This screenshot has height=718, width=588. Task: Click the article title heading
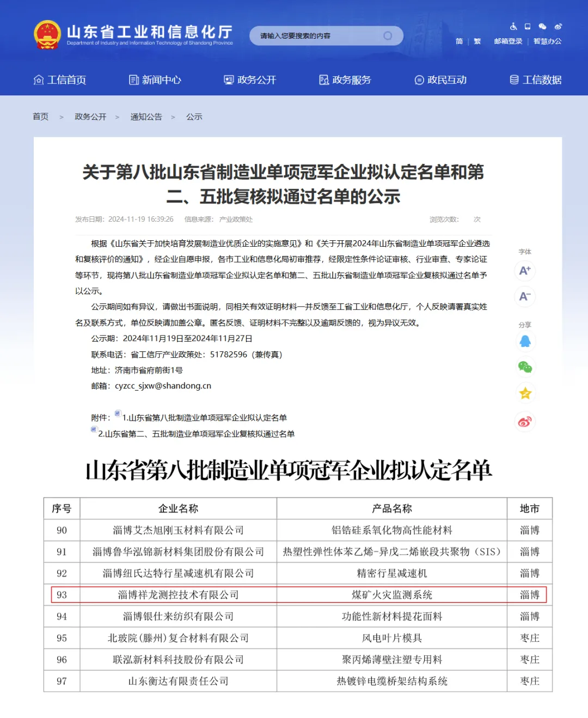[x=283, y=184]
